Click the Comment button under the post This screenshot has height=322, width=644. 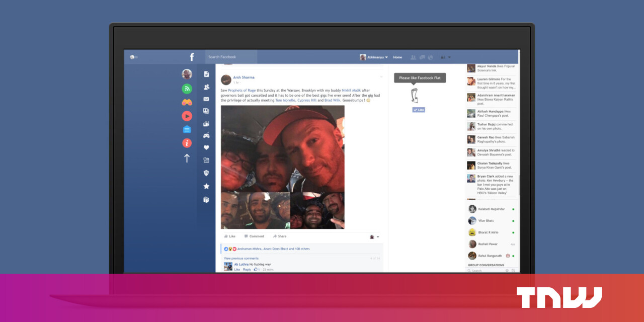pyautogui.click(x=254, y=236)
